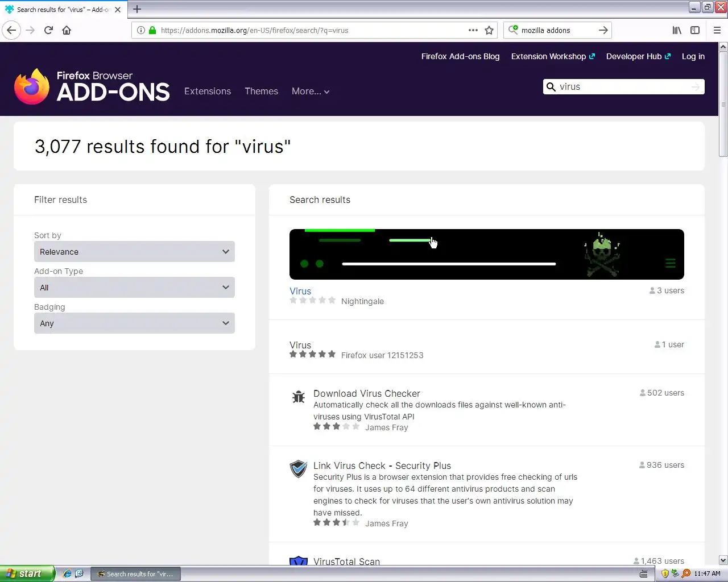Open a new tab with plus button
Viewport: 728px width, 582px height.
point(137,9)
